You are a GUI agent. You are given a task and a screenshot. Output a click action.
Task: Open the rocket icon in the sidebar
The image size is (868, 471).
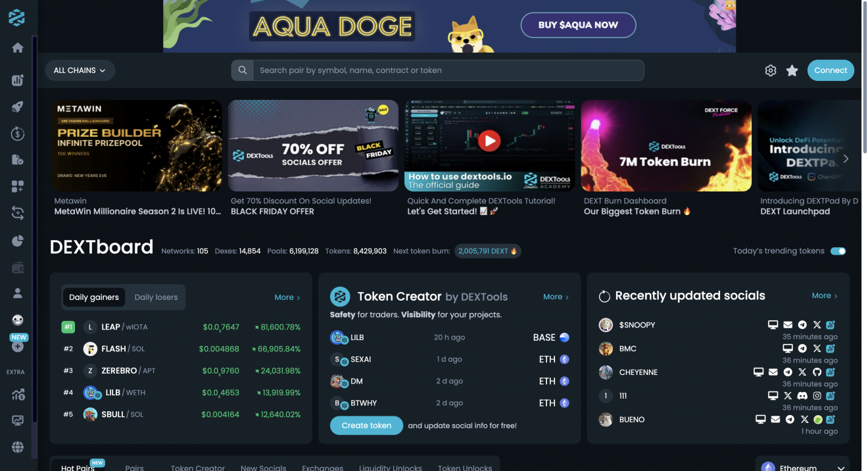click(x=18, y=107)
